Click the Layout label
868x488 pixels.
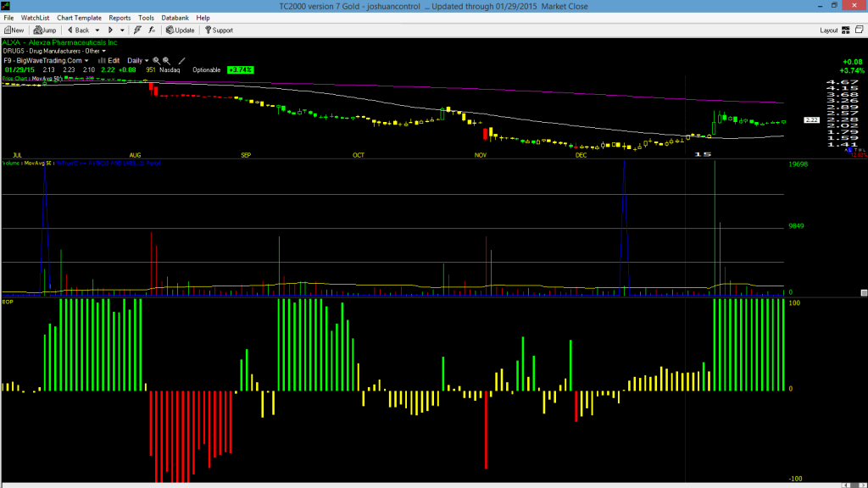click(829, 30)
